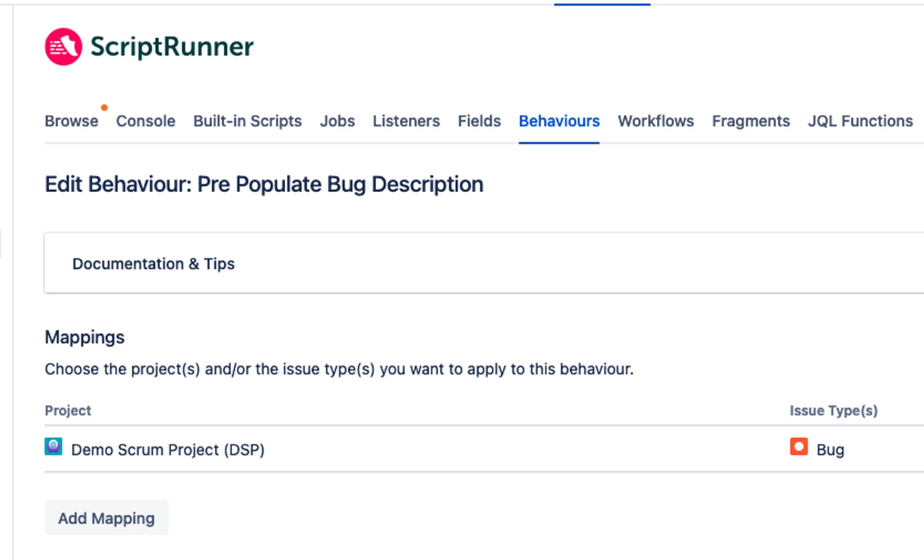Open the Browse tab
The height and width of the screenshot is (560, 924).
click(71, 121)
